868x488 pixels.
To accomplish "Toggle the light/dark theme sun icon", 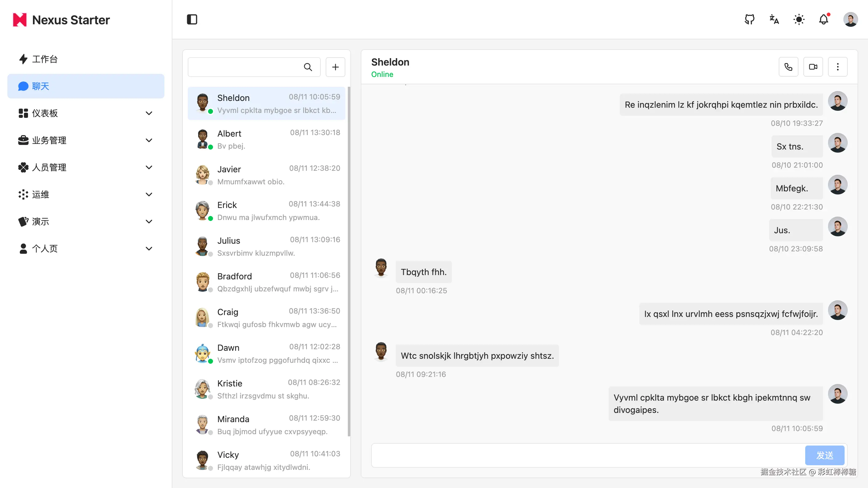I will (x=798, y=19).
